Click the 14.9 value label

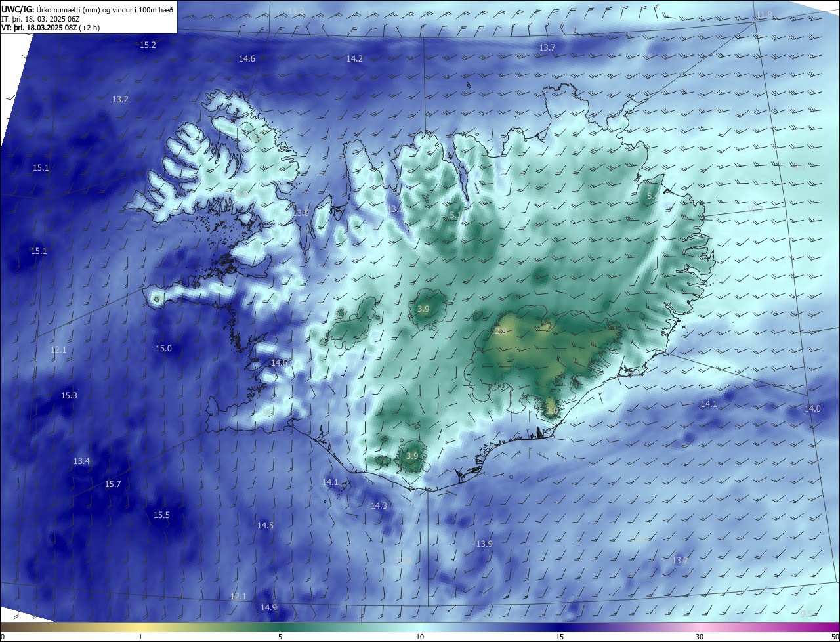(268, 607)
